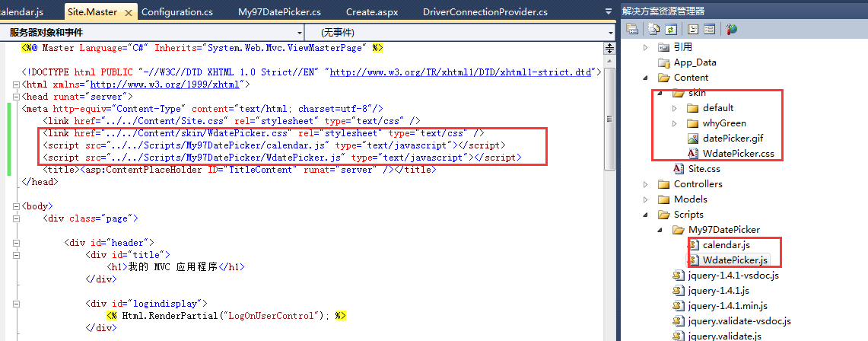Screen dimensions: 868x341
Task: Expand the Controllers folder node
Action: [645, 183]
